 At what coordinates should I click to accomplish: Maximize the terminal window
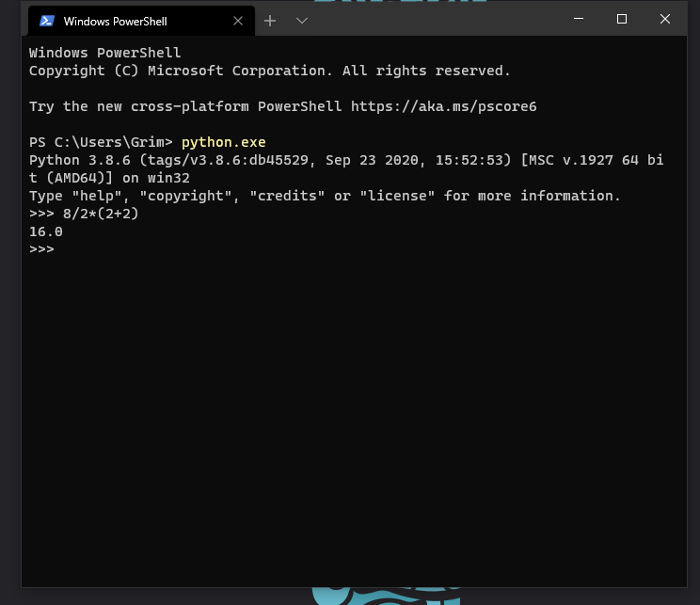[621, 19]
